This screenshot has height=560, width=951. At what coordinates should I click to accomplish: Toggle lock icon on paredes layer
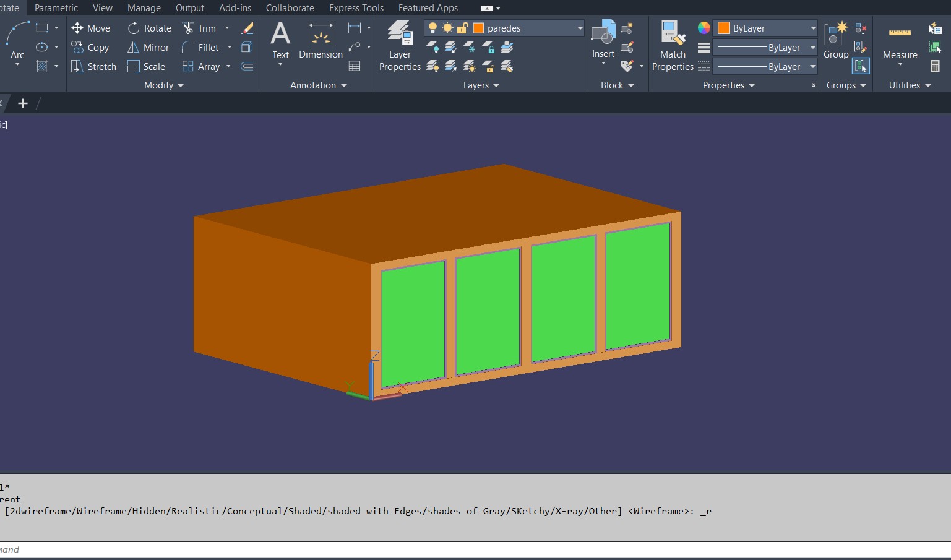(462, 28)
